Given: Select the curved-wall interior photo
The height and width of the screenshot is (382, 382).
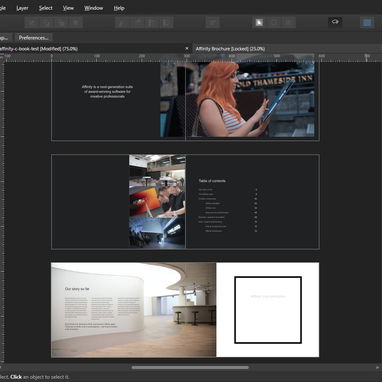Looking at the screenshot, I should [x=133, y=310].
